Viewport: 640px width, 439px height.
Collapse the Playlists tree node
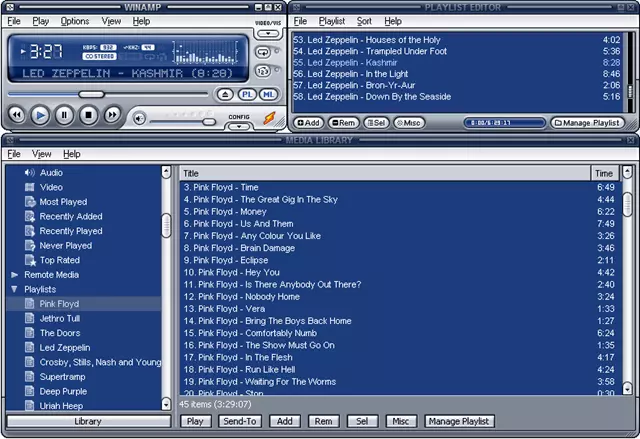(15, 289)
